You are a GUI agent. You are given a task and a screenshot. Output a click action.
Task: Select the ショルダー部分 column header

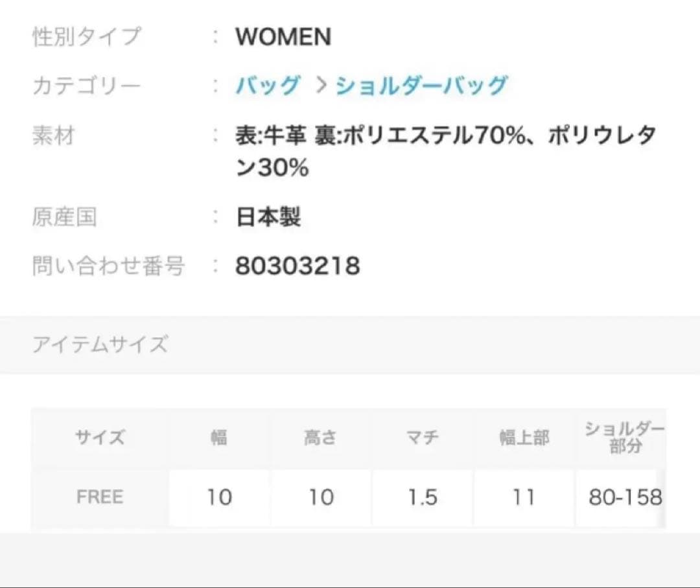click(625, 438)
